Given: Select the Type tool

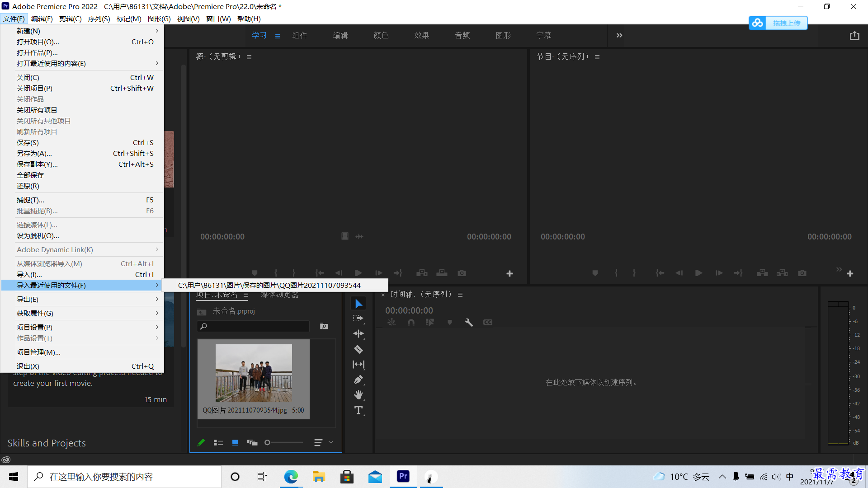Looking at the screenshot, I should [359, 411].
